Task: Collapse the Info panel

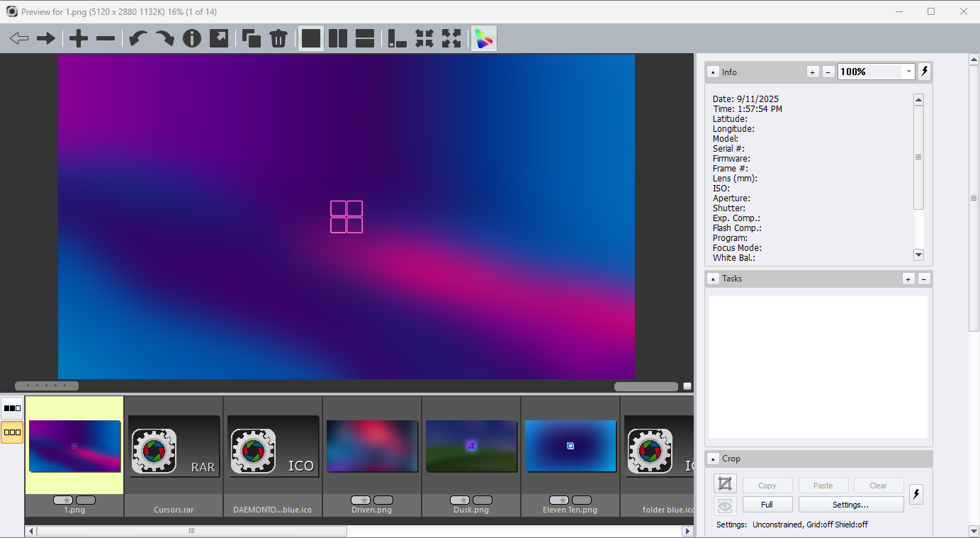Action: tap(714, 72)
